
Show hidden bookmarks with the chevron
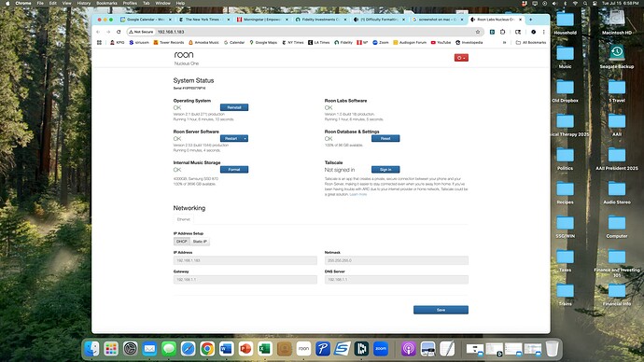(504, 42)
